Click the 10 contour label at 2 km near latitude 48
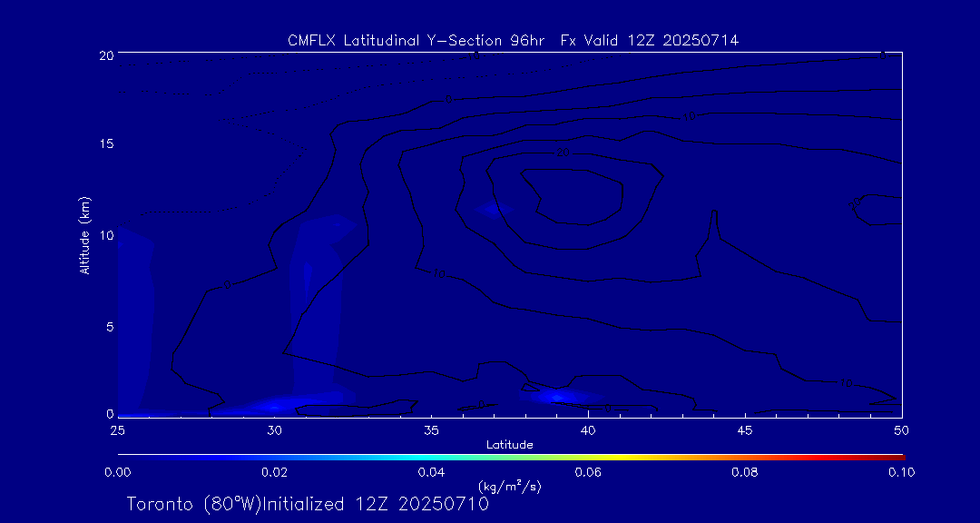This screenshot has height=523, width=980. click(847, 383)
